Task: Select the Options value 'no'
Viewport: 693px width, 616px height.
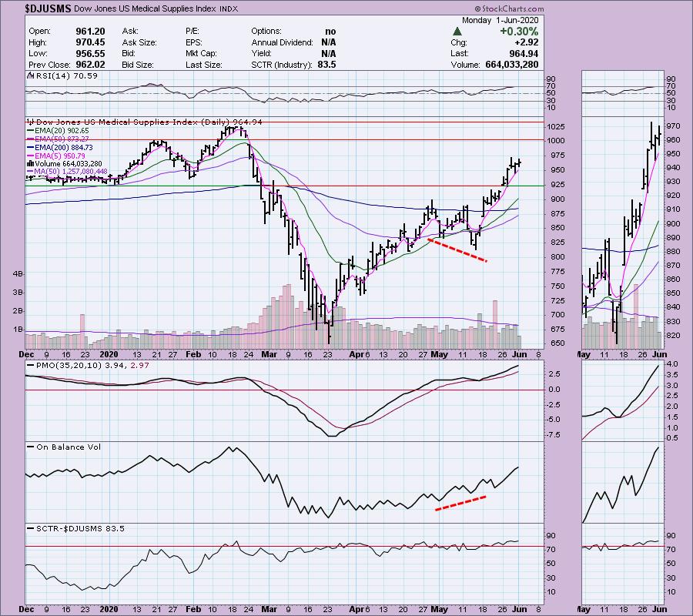Action: pos(330,32)
